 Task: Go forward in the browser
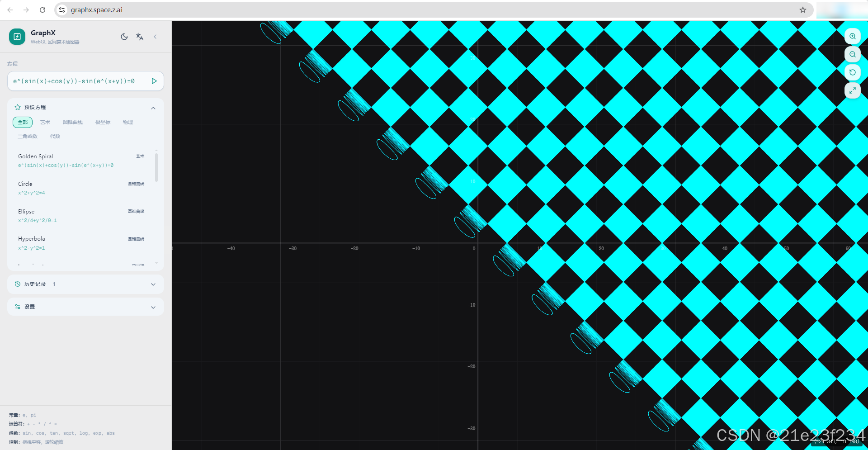(26, 10)
